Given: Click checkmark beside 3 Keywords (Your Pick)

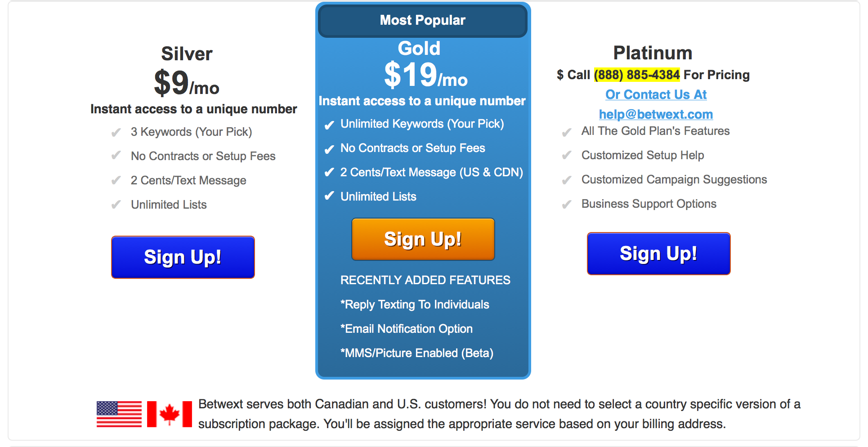Looking at the screenshot, I should point(116,132).
